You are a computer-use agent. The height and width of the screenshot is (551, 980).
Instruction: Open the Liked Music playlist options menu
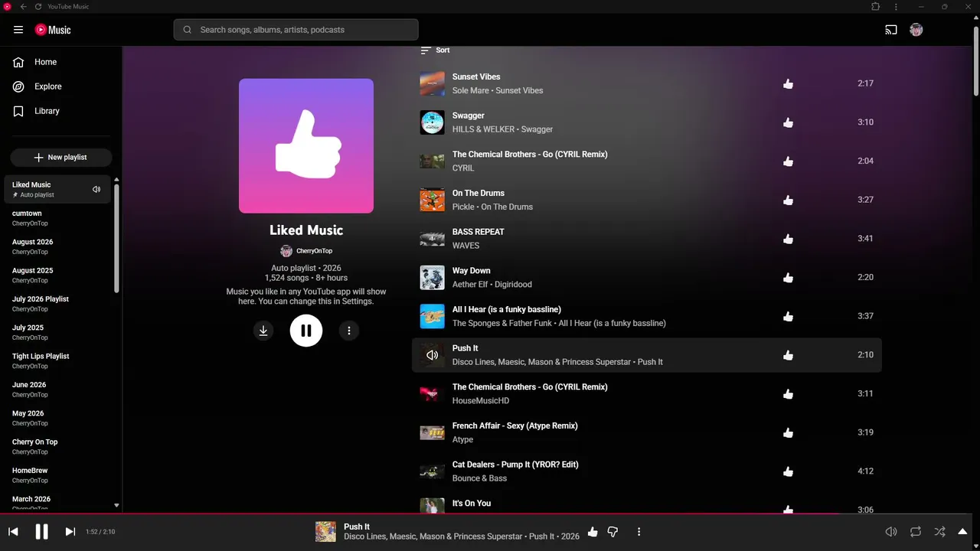point(349,331)
